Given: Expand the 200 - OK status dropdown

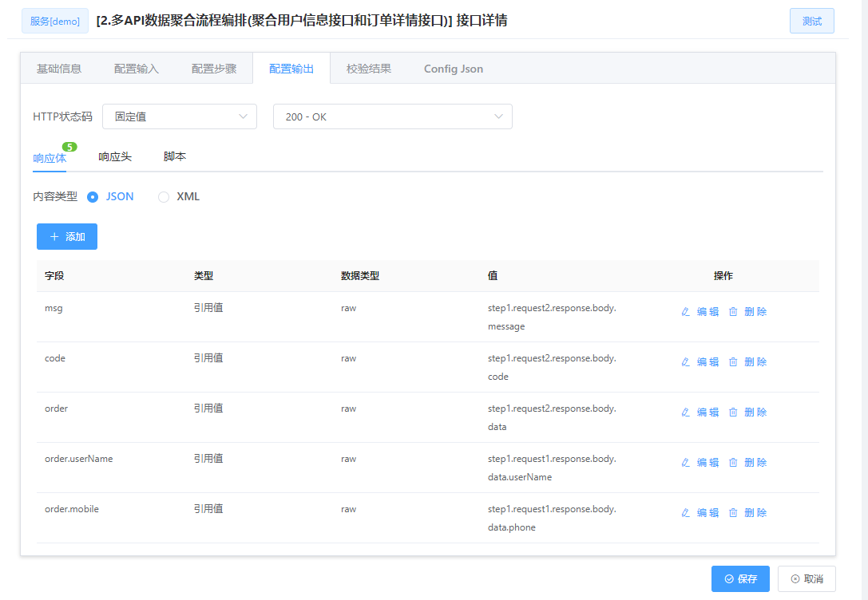Looking at the screenshot, I should (x=393, y=116).
